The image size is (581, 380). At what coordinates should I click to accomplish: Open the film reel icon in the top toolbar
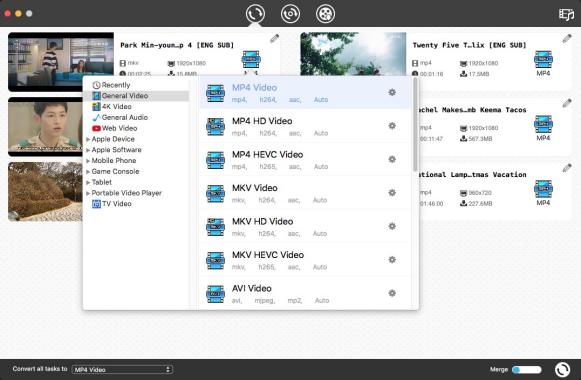point(325,14)
